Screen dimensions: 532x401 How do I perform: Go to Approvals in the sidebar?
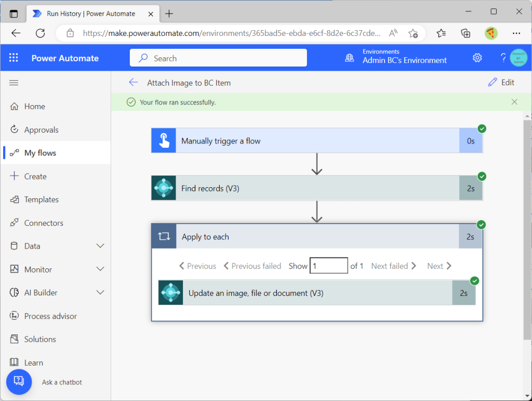point(34,130)
